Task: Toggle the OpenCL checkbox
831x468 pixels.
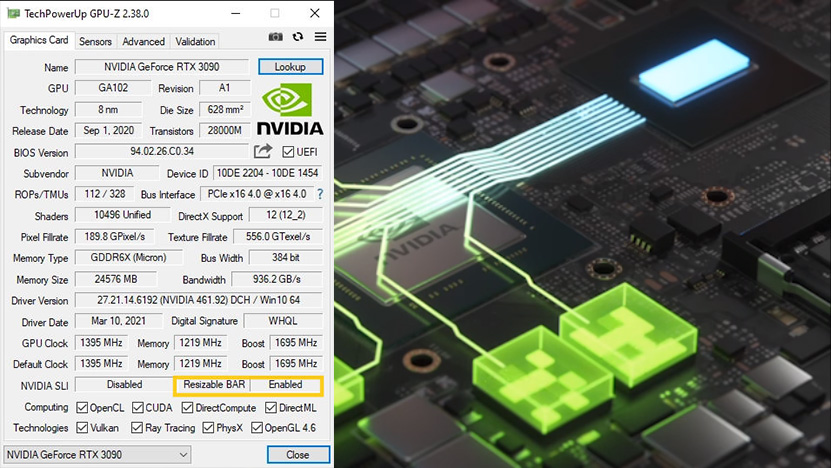Action: click(x=82, y=408)
